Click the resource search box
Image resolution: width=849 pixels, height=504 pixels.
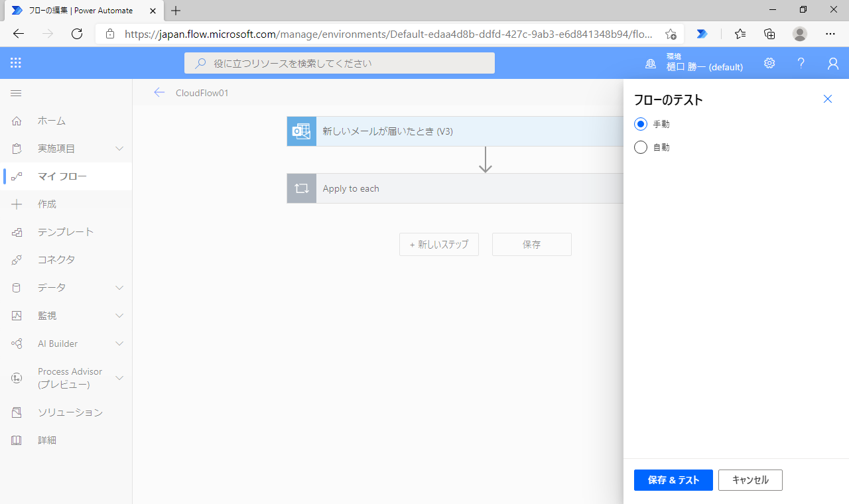(340, 63)
